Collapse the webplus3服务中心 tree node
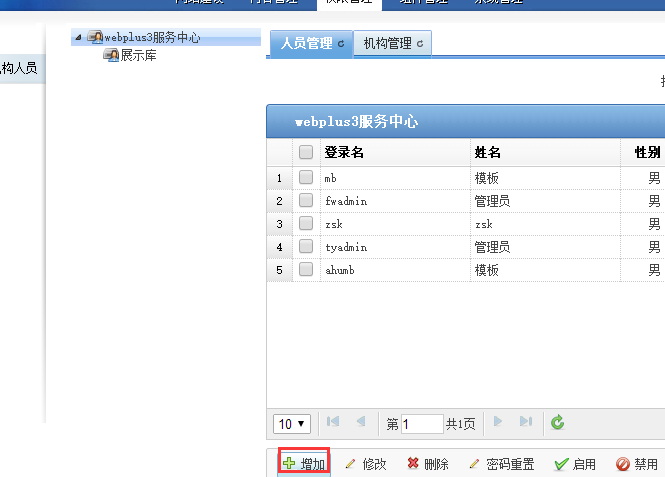The image size is (665, 477). click(79, 38)
